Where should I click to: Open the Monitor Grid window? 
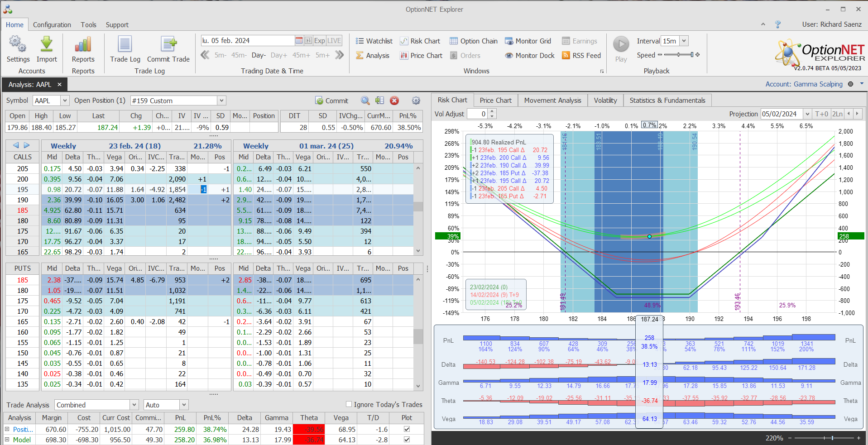(x=528, y=41)
